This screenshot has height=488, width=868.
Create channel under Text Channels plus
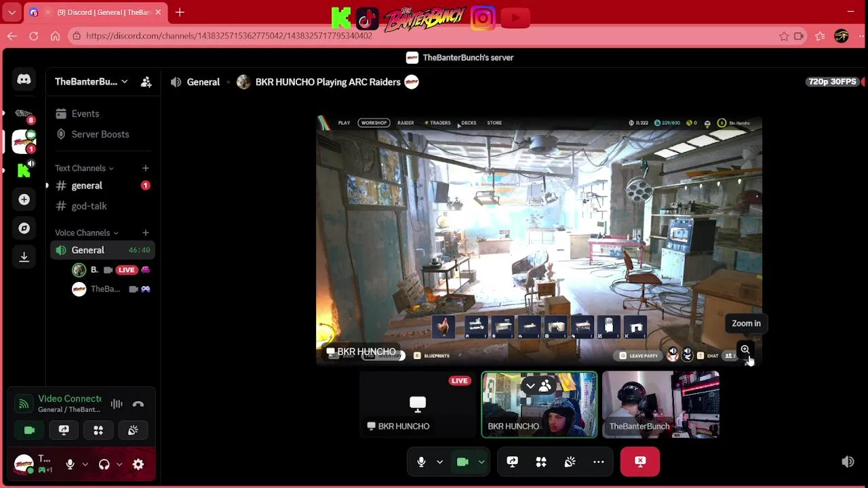pos(145,168)
